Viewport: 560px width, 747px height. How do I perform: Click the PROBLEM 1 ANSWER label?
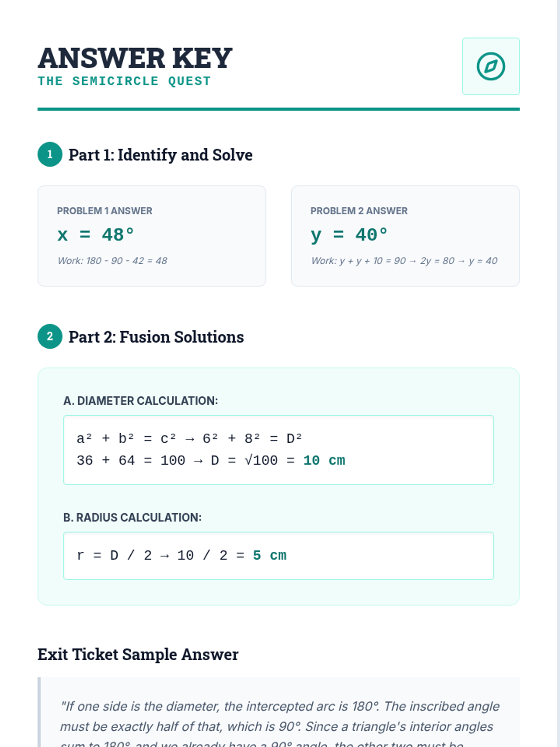pos(105,211)
